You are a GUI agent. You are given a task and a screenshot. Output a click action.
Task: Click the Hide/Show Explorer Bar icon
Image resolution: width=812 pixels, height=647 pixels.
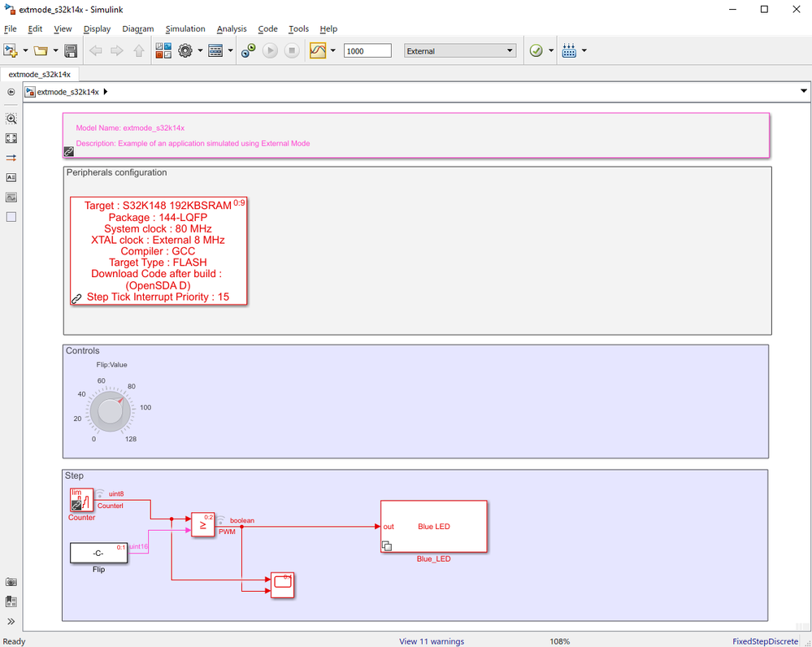[x=11, y=92]
